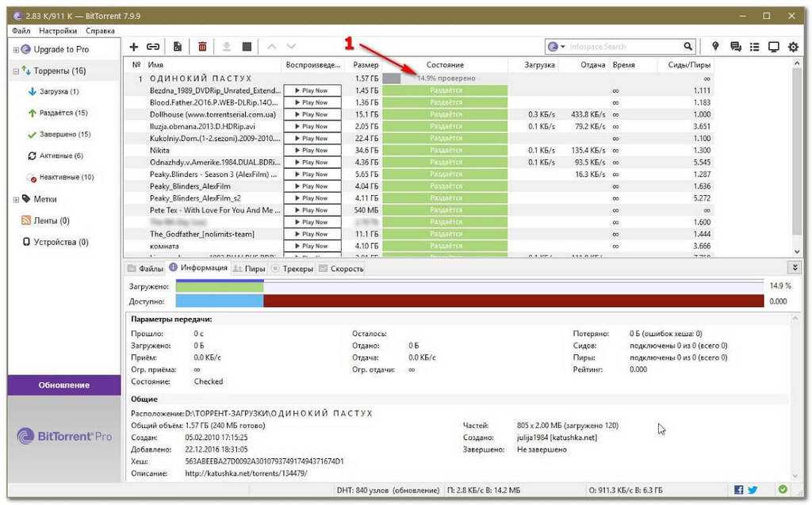Expand the Метки tree node
812x505 pixels.
pos(16,199)
